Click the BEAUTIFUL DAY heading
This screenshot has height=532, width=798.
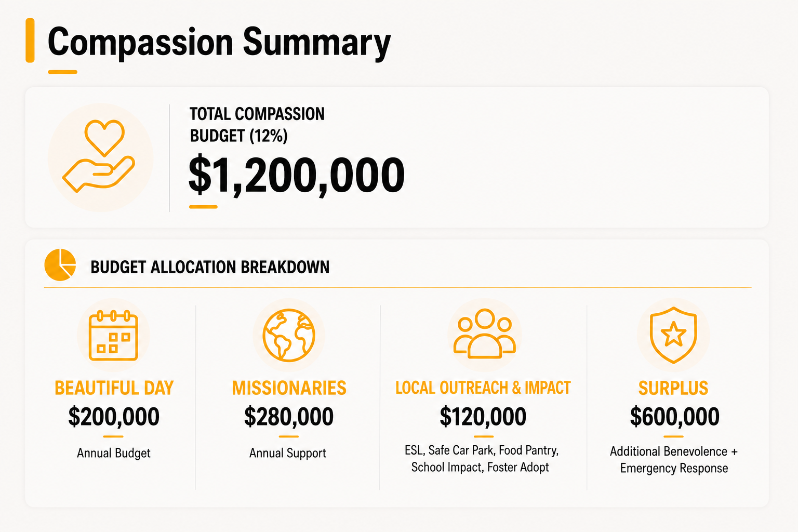[114, 388]
